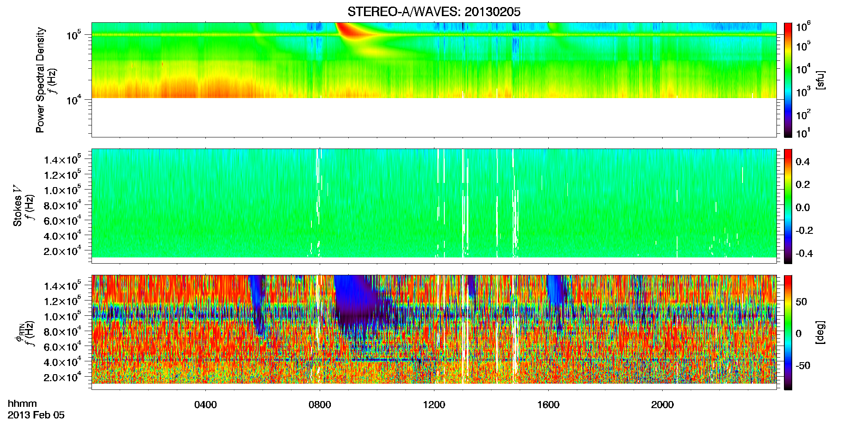Select the 'Power Spectral Density' axis label
The width and height of the screenshot is (868, 447).
click(40, 80)
